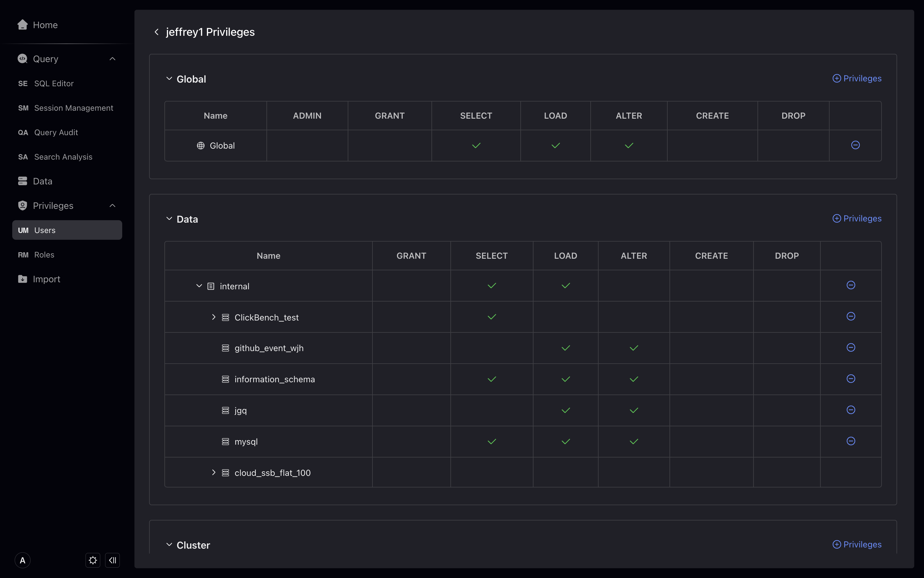Click the Import label in sidebar
Screen dimensions: 924x578
[x=46, y=279]
